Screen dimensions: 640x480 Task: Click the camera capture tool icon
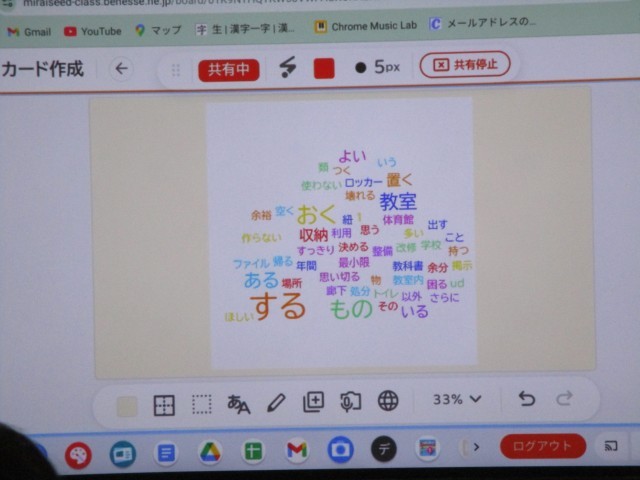350,402
